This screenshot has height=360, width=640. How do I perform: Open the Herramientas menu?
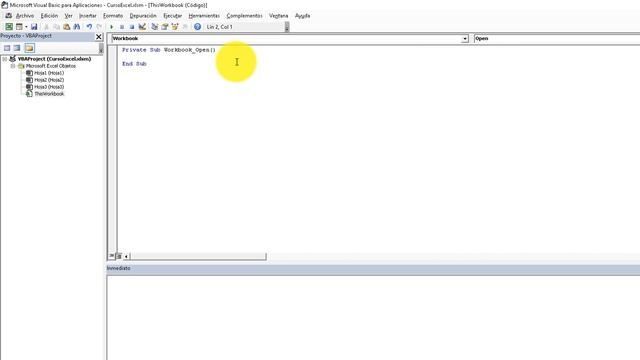204,16
